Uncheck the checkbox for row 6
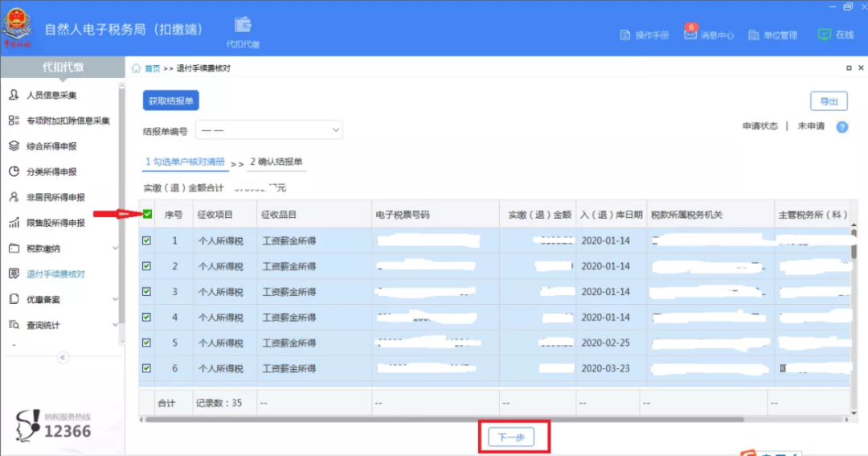 coord(147,368)
